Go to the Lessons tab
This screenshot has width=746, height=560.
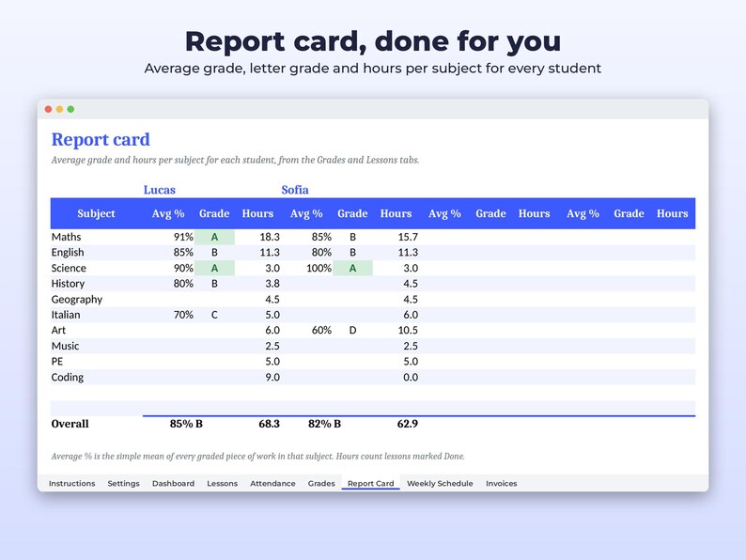point(222,483)
